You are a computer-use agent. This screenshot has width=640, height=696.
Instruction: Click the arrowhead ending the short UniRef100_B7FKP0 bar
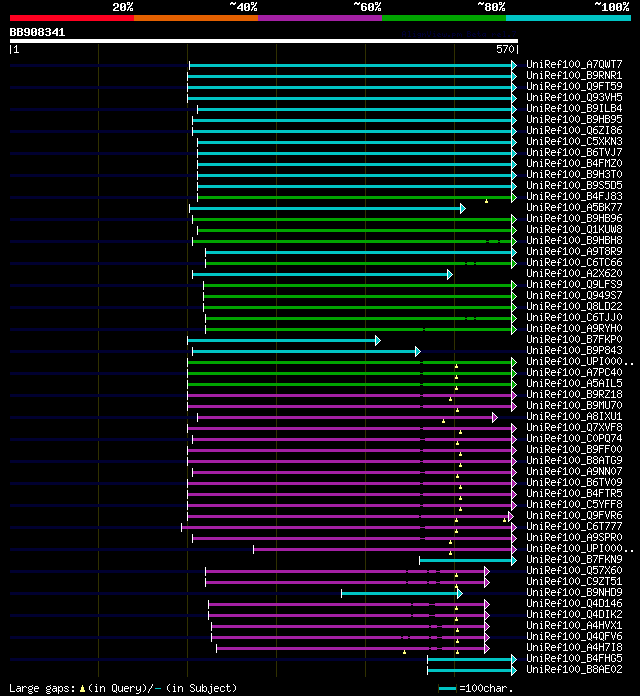tap(378, 340)
